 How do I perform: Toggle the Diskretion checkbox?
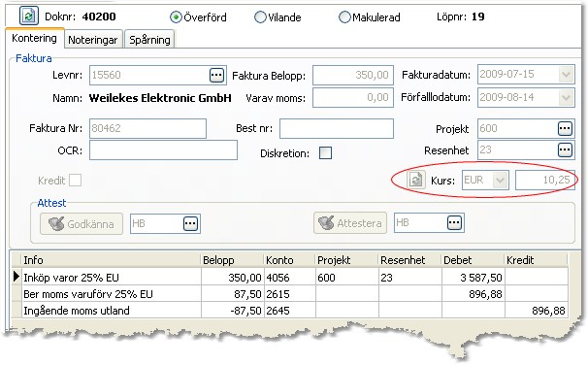click(325, 153)
